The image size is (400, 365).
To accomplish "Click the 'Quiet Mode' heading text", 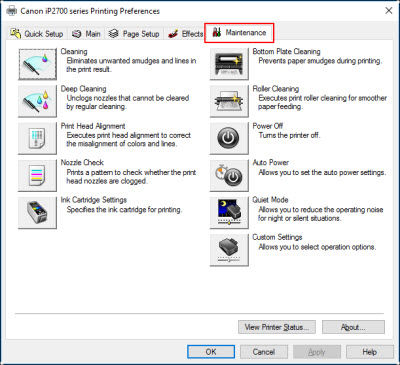I will pyautogui.click(x=270, y=200).
